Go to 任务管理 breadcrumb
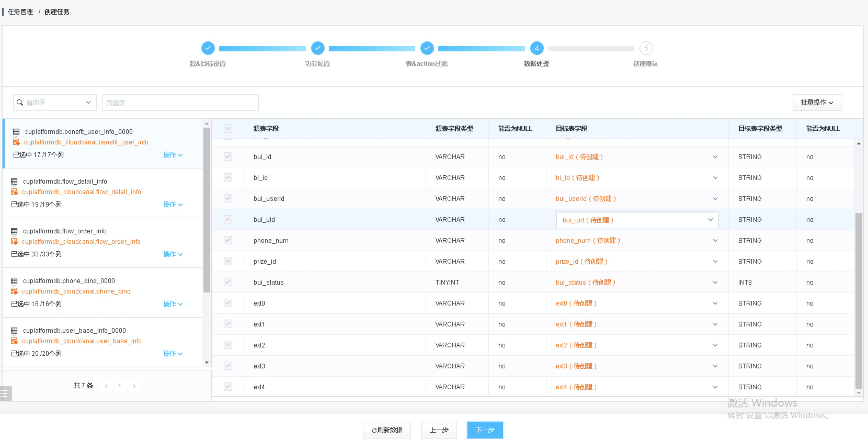The width and height of the screenshot is (868, 439). pyautogui.click(x=20, y=12)
